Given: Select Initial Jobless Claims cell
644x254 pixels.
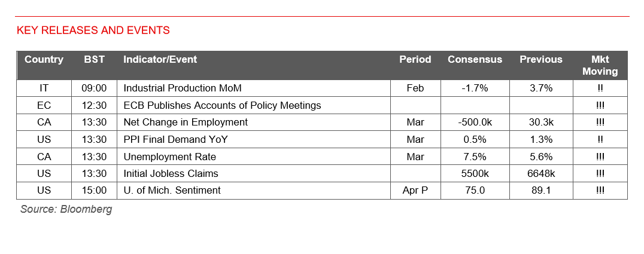Looking at the screenshot, I should (x=171, y=173).
